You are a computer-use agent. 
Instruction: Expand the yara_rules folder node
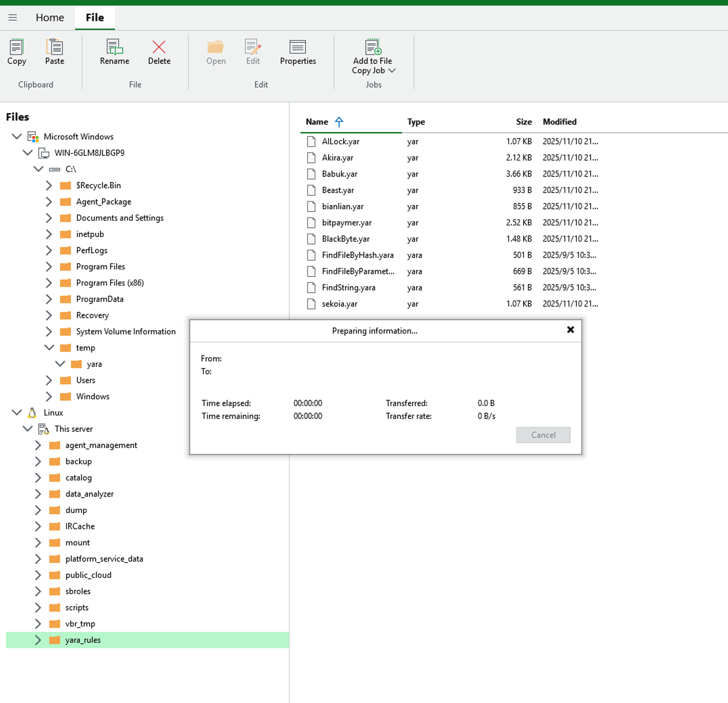point(38,640)
